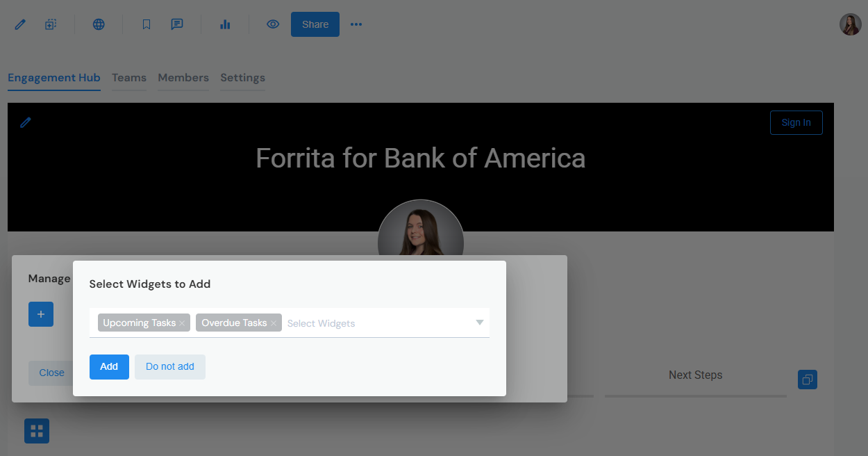Click the blue Share button
This screenshot has width=868, height=456.
click(x=315, y=24)
